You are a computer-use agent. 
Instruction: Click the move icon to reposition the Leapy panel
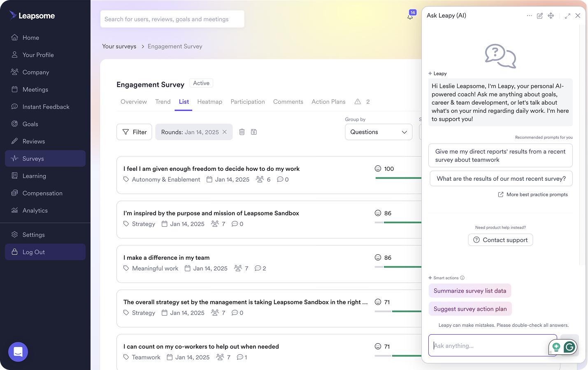click(x=551, y=16)
